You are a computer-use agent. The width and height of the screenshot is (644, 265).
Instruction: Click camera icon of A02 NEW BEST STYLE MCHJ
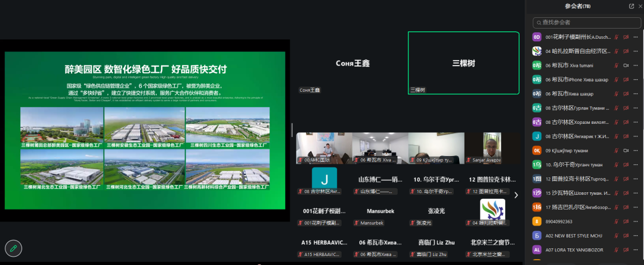point(626,236)
